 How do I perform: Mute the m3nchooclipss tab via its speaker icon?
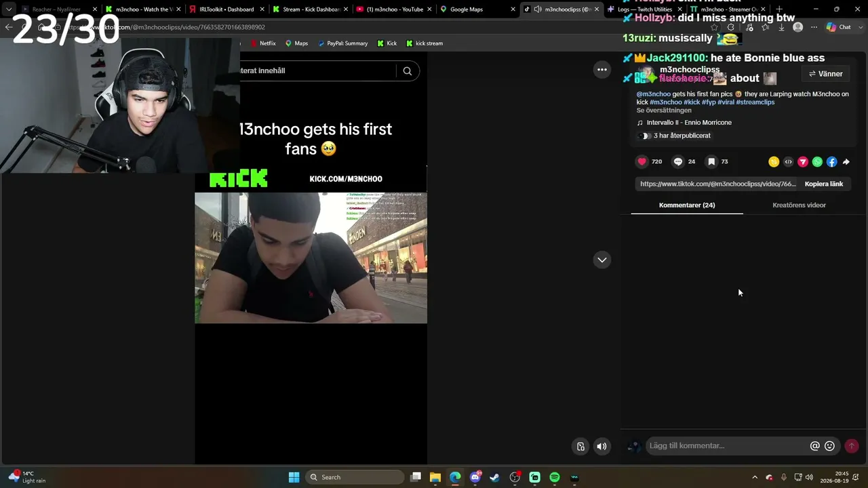[x=538, y=9]
